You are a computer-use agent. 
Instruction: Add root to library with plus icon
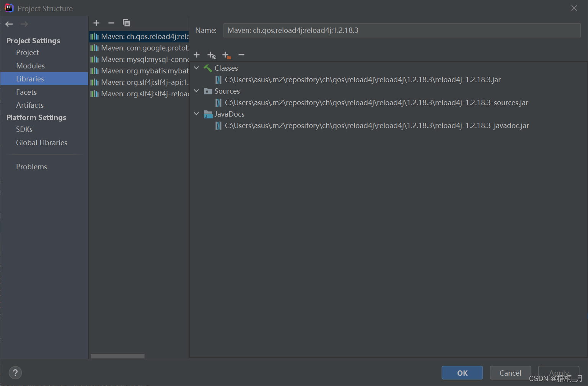tap(197, 55)
